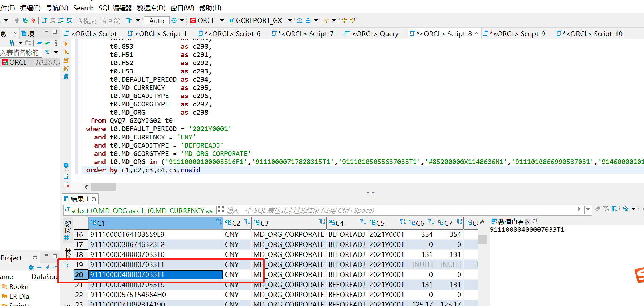This screenshot has width=644, height=306.
Task: Expand the transaction mode T dropdown arrow
Action: (138, 20)
